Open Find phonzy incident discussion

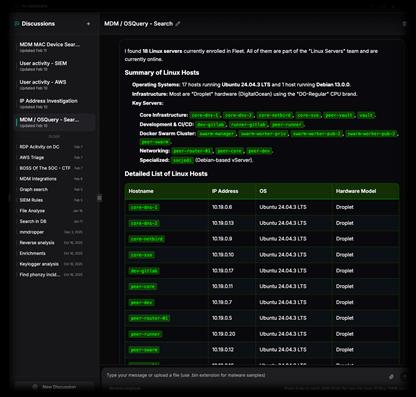click(51, 275)
